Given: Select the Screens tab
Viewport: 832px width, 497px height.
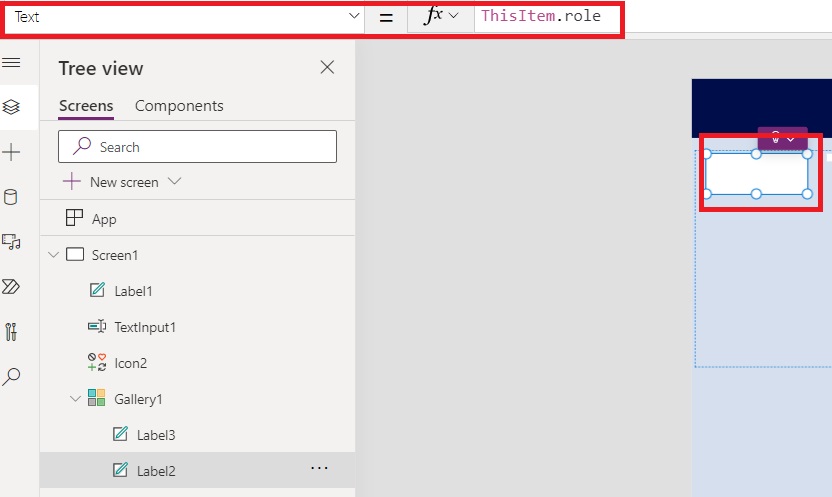Looking at the screenshot, I should (x=86, y=106).
